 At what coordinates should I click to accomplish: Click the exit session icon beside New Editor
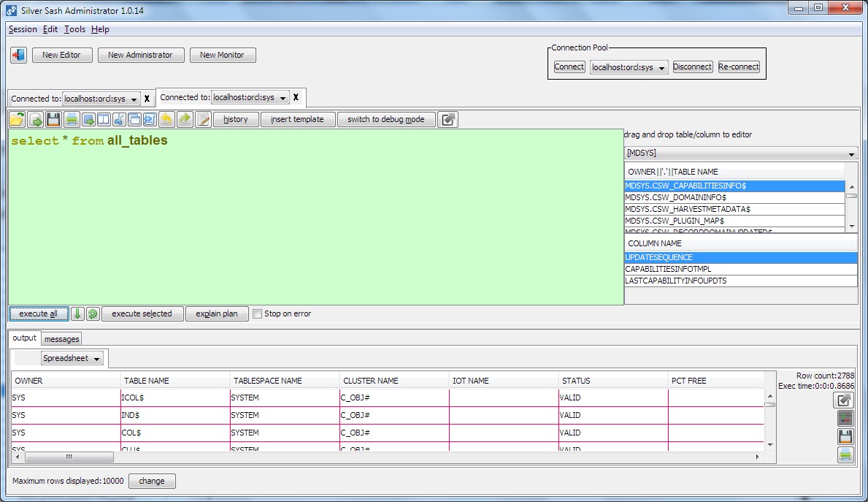click(x=18, y=55)
